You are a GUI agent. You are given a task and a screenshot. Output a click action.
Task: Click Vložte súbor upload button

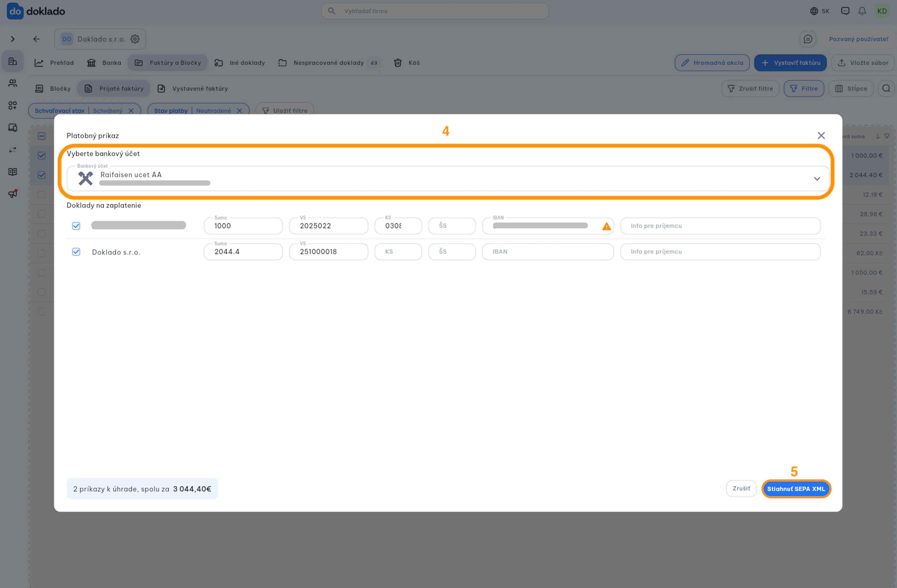pyautogui.click(x=863, y=63)
